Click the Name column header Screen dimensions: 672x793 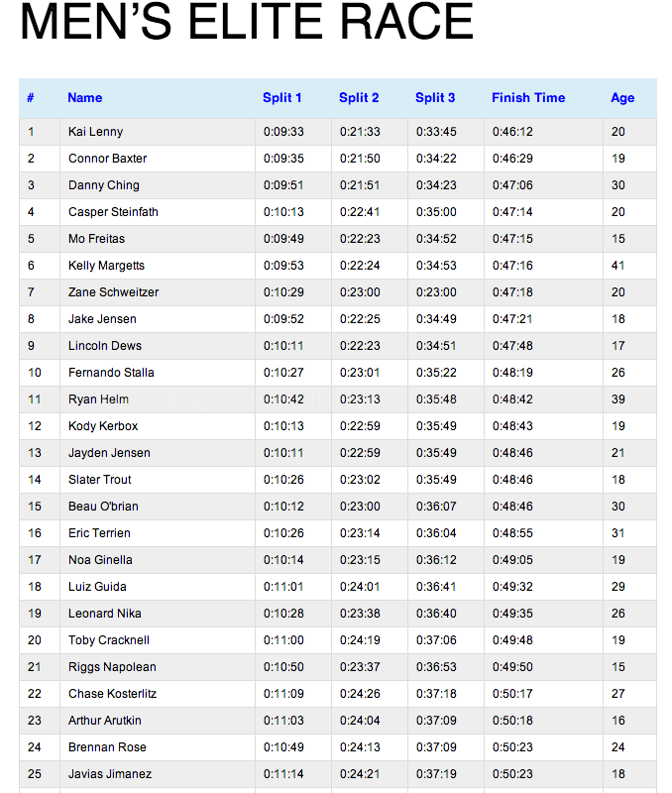coord(85,98)
